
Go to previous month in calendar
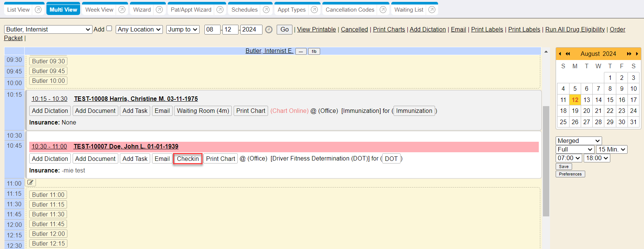tap(560, 54)
